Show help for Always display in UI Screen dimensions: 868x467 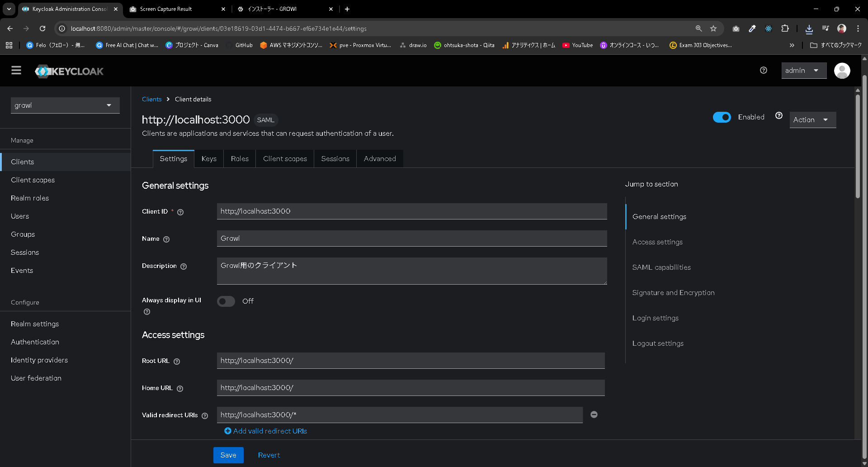147,312
